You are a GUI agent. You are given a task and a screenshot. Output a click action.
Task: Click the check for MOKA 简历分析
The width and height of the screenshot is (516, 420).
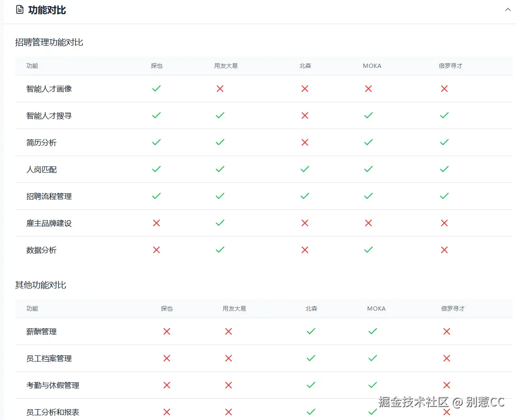[368, 142]
